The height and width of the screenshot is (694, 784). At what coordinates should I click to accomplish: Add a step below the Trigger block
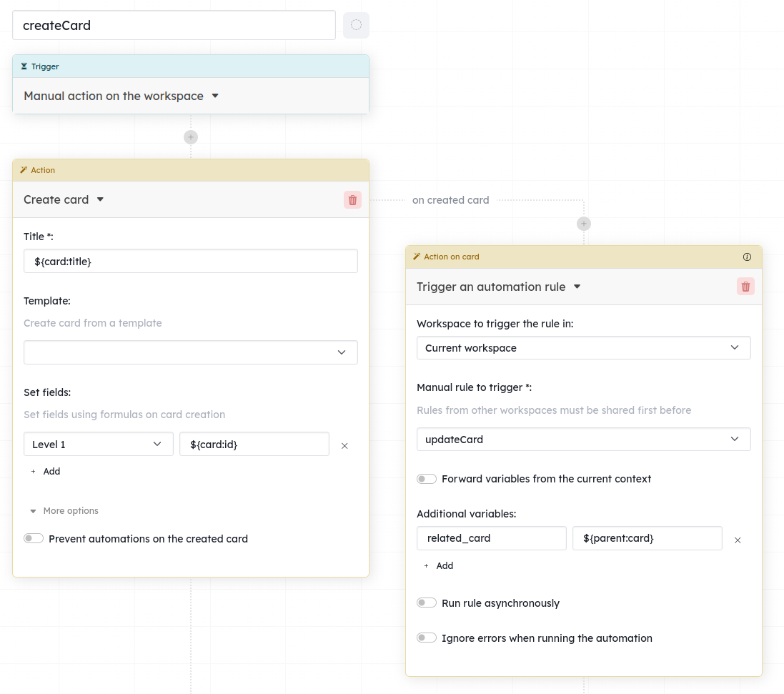(x=191, y=137)
